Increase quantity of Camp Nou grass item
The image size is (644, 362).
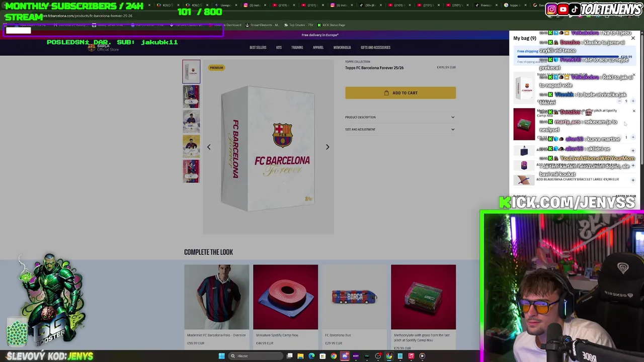click(633, 137)
